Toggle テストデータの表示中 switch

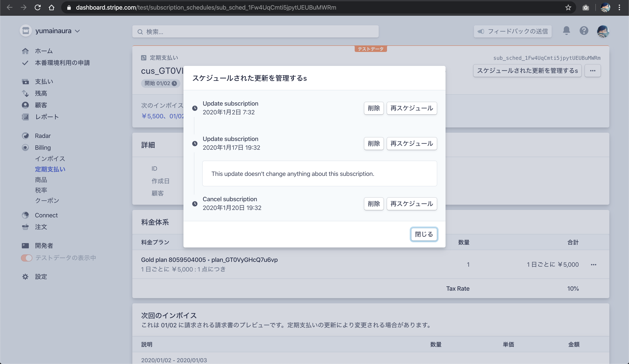click(27, 258)
